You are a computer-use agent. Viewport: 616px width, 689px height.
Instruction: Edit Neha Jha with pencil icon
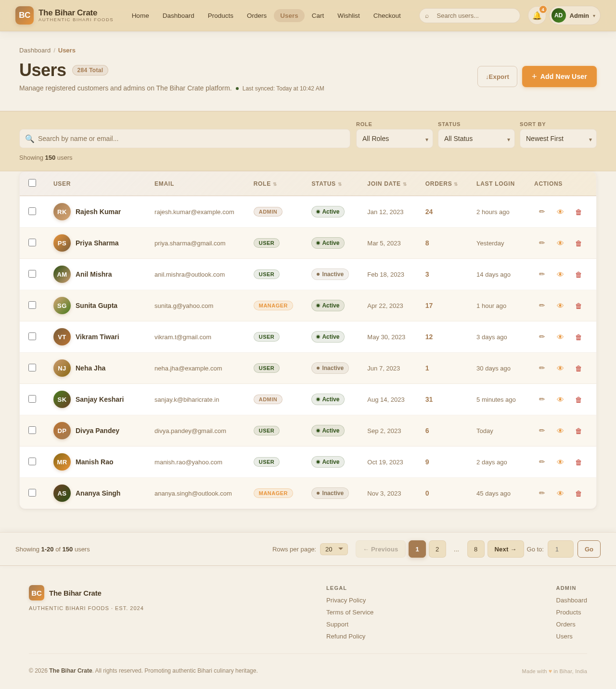pyautogui.click(x=542, y=368)
